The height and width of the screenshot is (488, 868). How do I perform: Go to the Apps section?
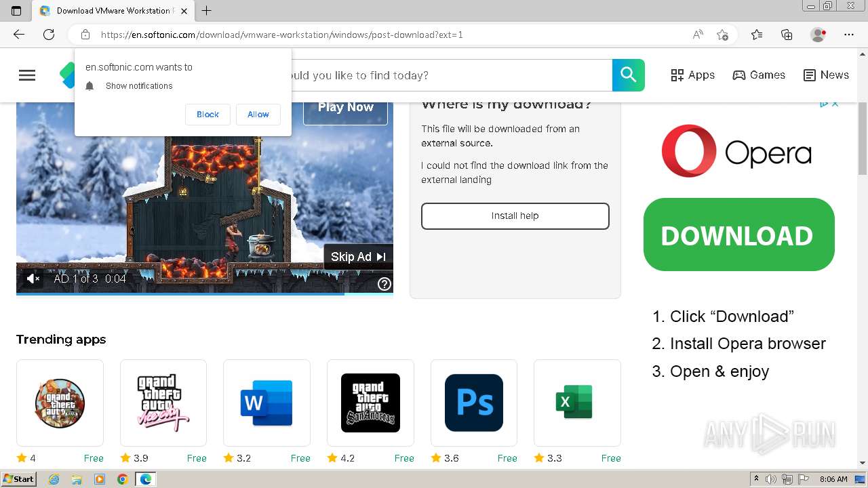coord(692,75)
